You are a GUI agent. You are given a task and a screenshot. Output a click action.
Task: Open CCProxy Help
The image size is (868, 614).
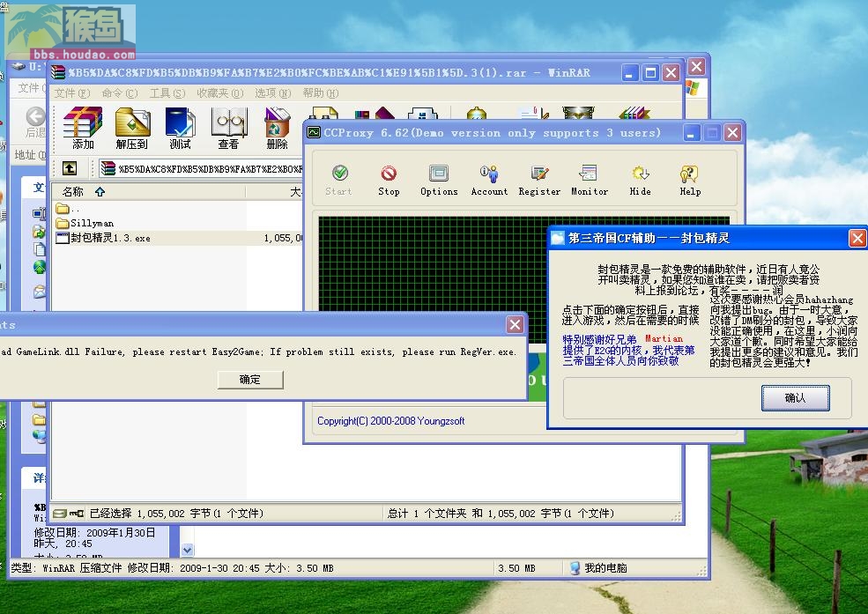pyautogui.click(x=690, y=181)
